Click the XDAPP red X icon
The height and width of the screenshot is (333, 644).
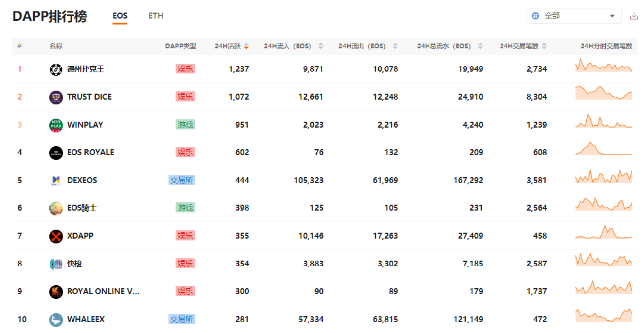pyautogui.click(x=56, y=236)
